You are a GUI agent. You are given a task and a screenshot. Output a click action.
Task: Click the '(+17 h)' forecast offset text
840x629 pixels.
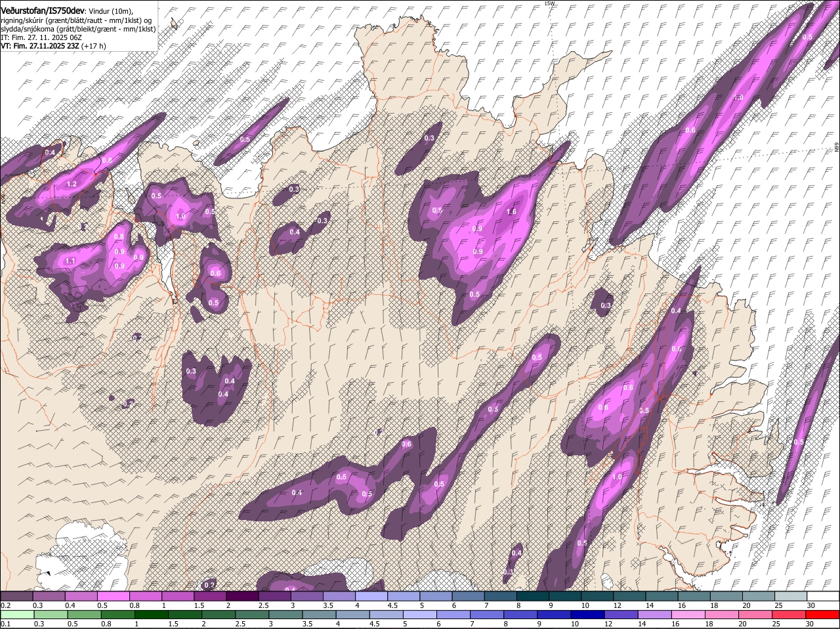point(93,46)
